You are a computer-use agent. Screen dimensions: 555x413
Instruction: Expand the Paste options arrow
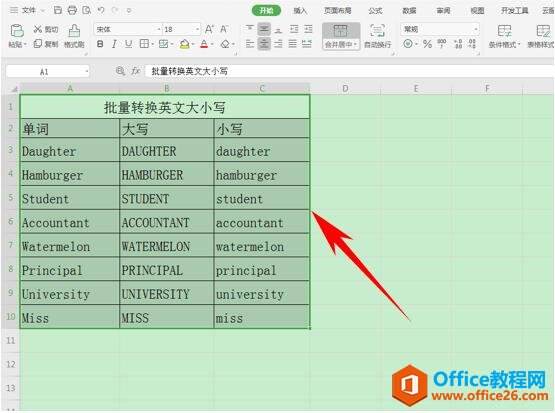[26, 45]
